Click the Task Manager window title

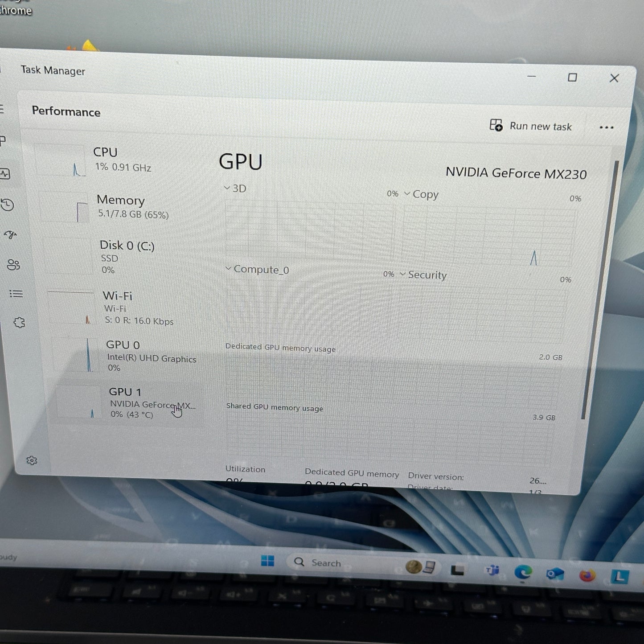pyautogui.click(x=53, y=70)
